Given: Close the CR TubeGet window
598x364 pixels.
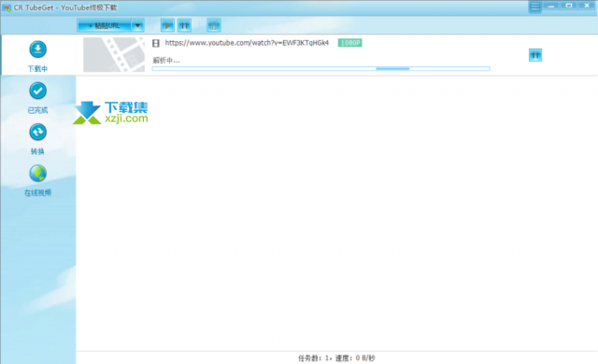Looking at the screenshot, I should click(587, 6).
